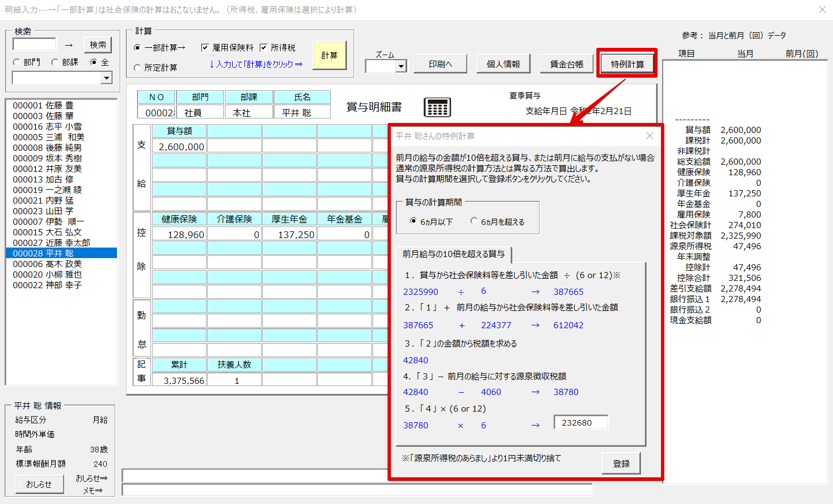Image resolution: width=833 pixels, height=504 pixels.
Task: Select employee 000006 髙木 政美
Action: click(x=61, y=264)
